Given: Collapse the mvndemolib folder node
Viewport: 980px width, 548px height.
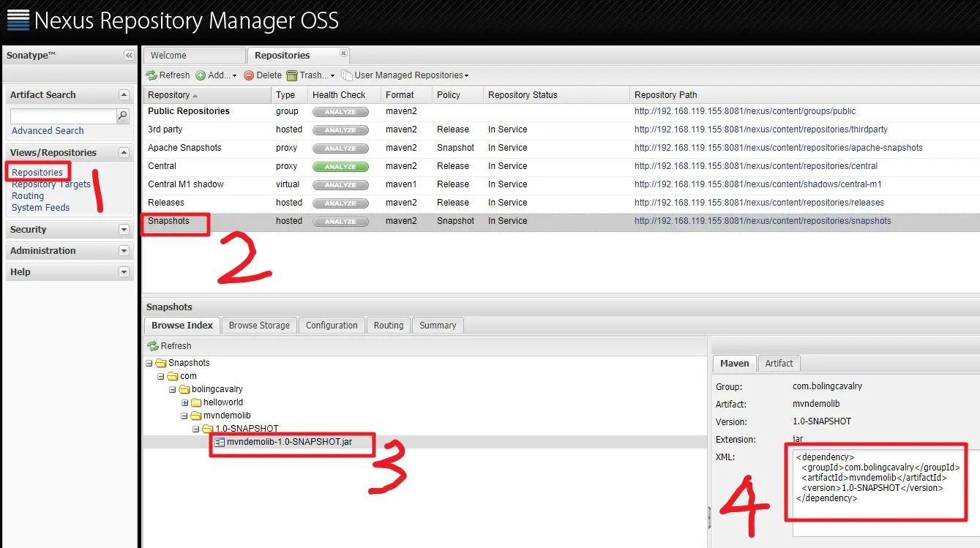Looking at the screenshot, I should [184, 416].
